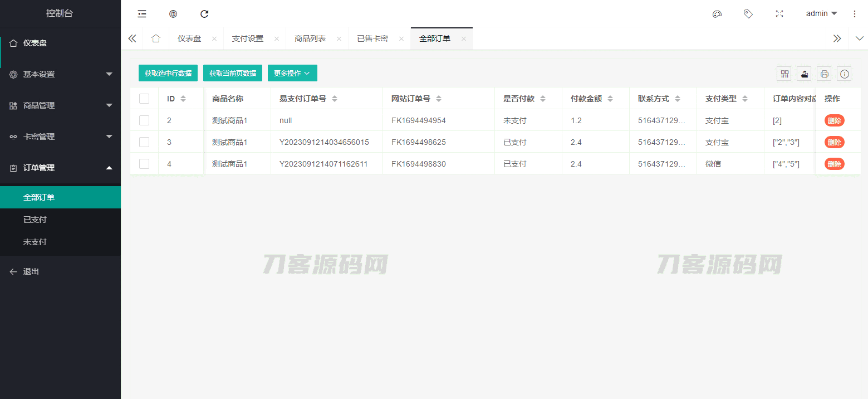Select 已支付 in the sidebar submenu
The image size is (868, 399).
click(35, 220)
